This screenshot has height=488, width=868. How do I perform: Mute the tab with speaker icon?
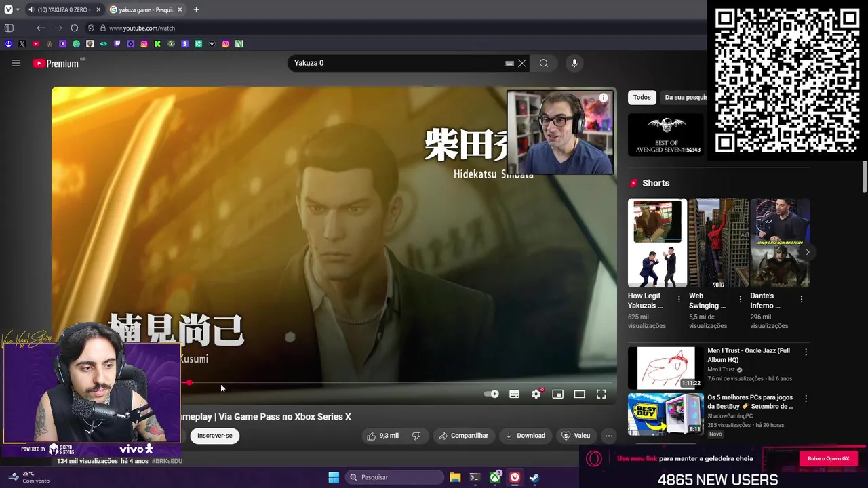31,9
